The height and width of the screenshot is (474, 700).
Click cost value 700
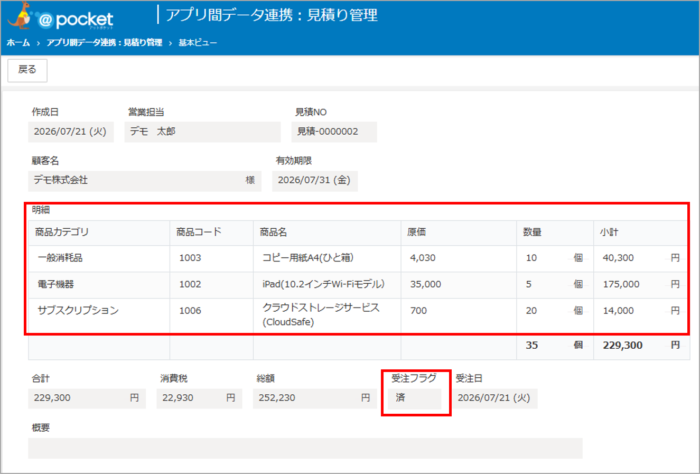[x=419, y=311]
